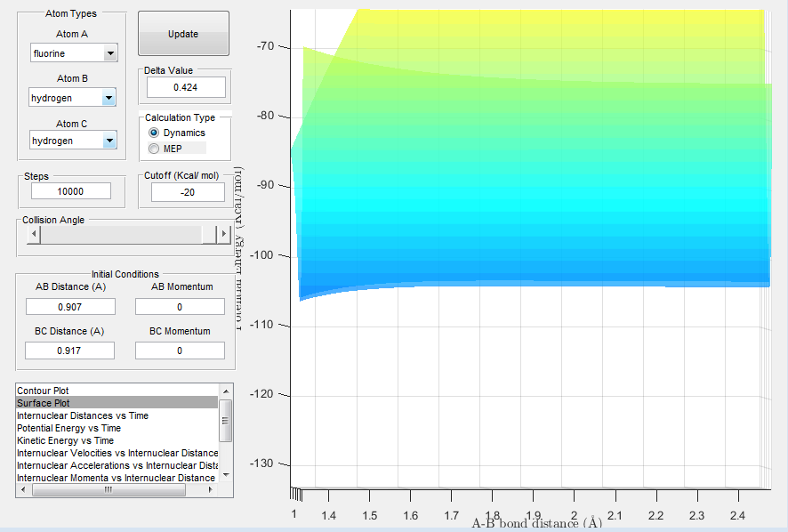Edit the AB Distance field
This screenshot has width=788, height=532.
[x=70, y=307]
